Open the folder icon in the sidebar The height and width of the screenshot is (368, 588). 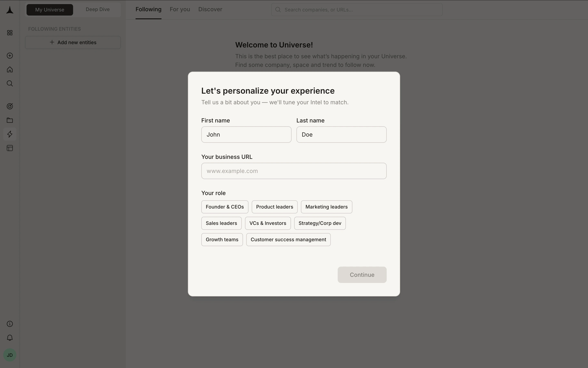click(x=10, y=120)
